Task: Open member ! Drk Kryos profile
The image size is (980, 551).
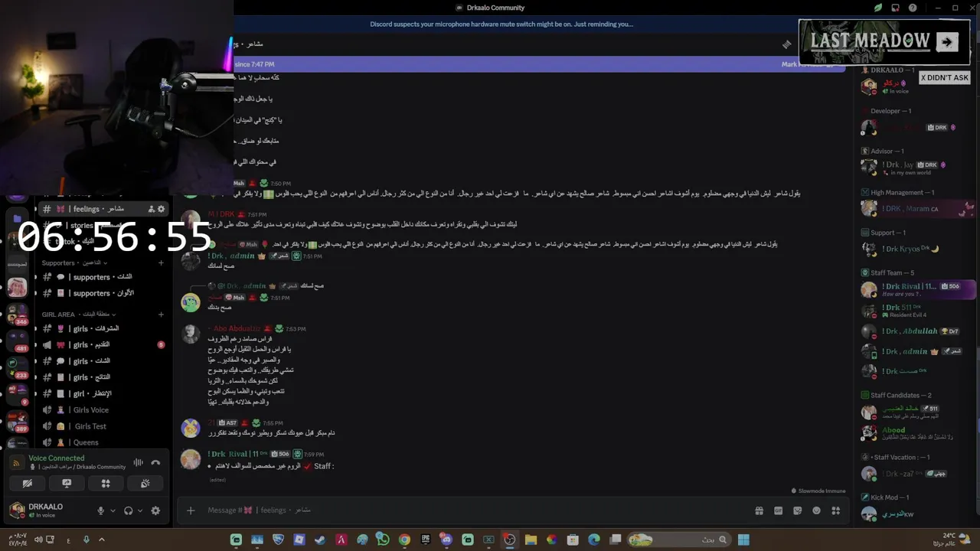Action: click(916, 249)
